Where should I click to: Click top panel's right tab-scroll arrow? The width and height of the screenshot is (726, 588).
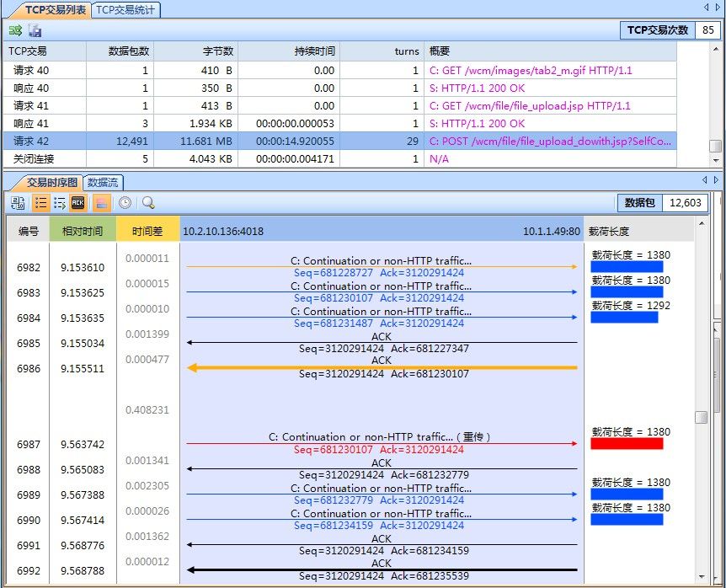pyautogui.click(x=717, y=8)
